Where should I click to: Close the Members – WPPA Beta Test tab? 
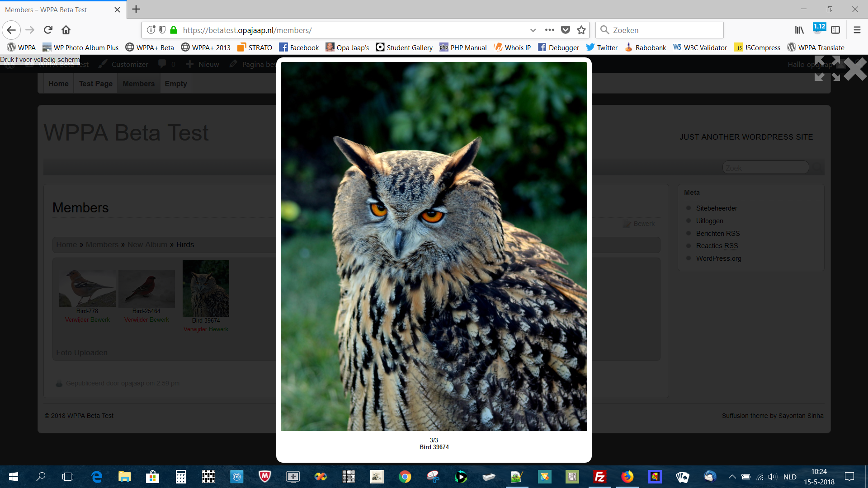click(x=117, y=9)
